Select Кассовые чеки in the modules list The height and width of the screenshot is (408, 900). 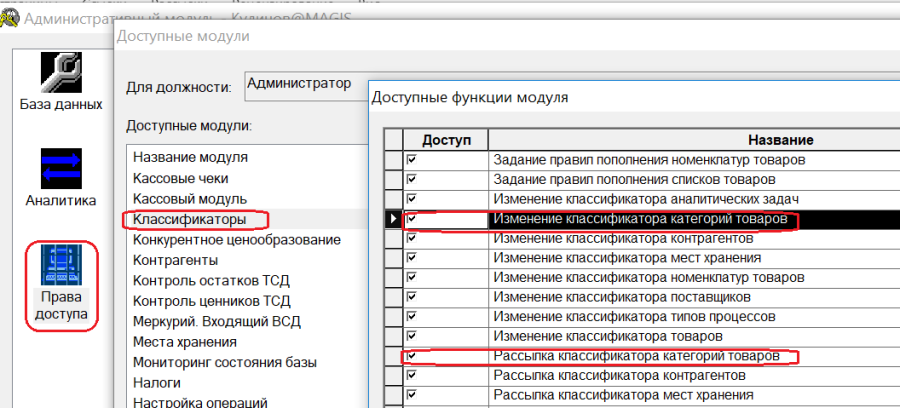click(x=181, y=178)
